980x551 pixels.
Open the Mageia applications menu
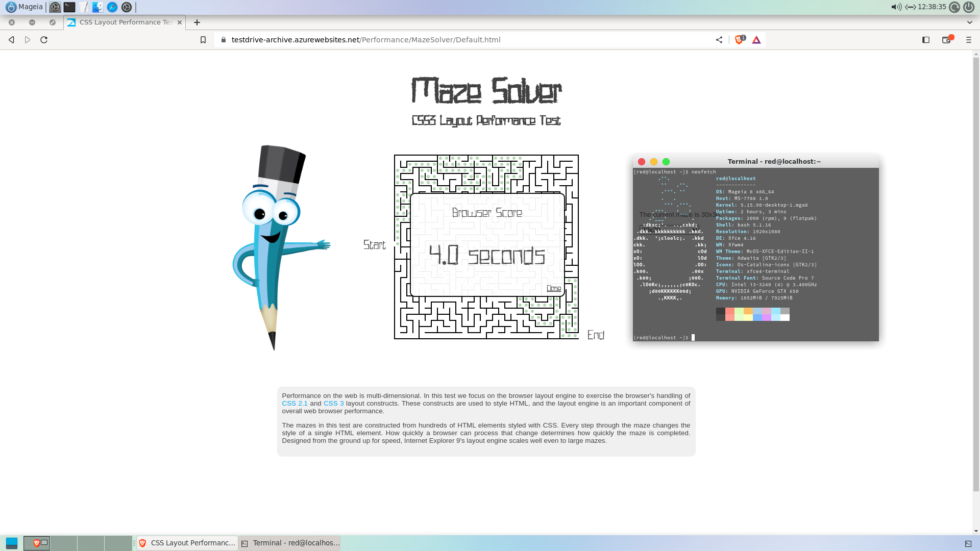[x=24, y=7]
